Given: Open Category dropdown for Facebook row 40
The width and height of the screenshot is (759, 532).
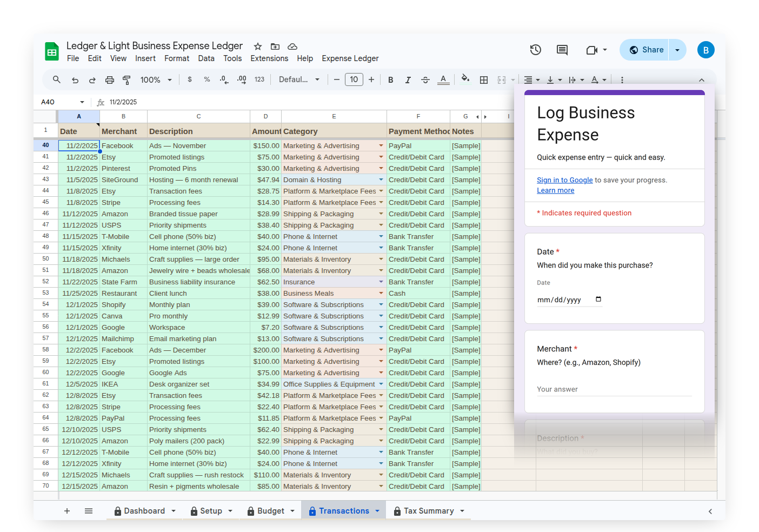Looking at the screenshot, I should click(x=381, y=145).
